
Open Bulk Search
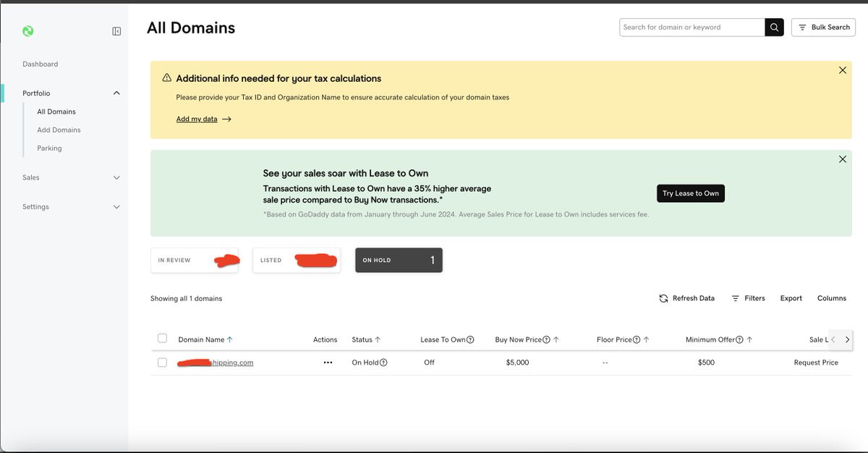823,27
